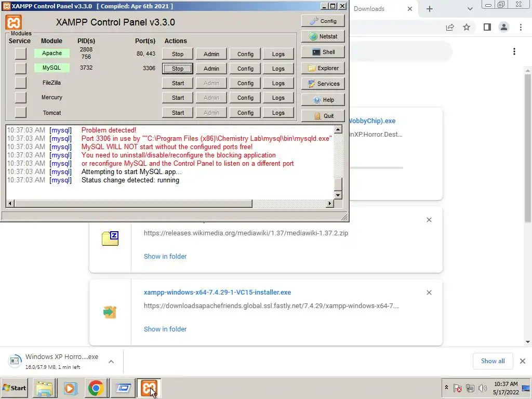Image resolution: width=532 pixels, height=399 pixels.
Task: View FileZilla Logs
Action: (x=278, y=83)
